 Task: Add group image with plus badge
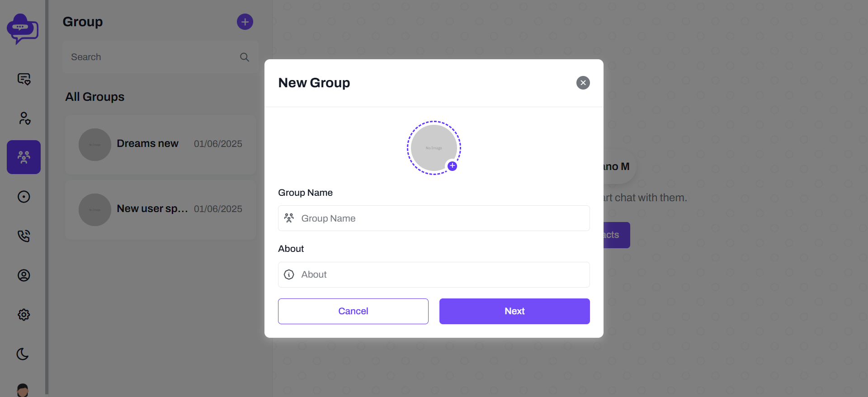click(x=452, y=166)
